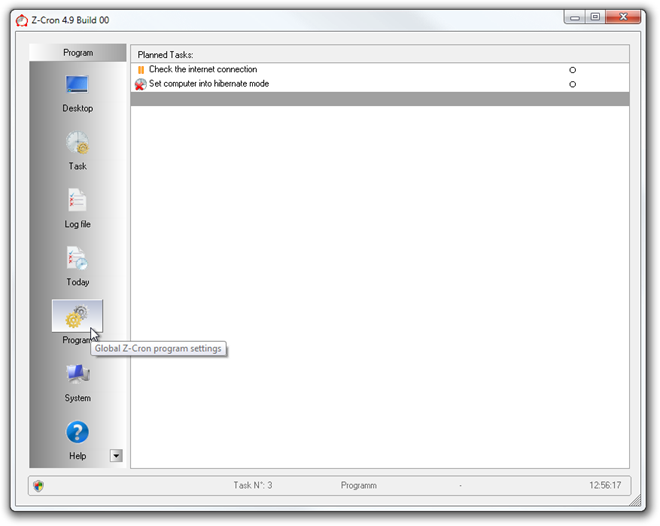
Task: Minimize the Z-Cron window
Action: 575,17
